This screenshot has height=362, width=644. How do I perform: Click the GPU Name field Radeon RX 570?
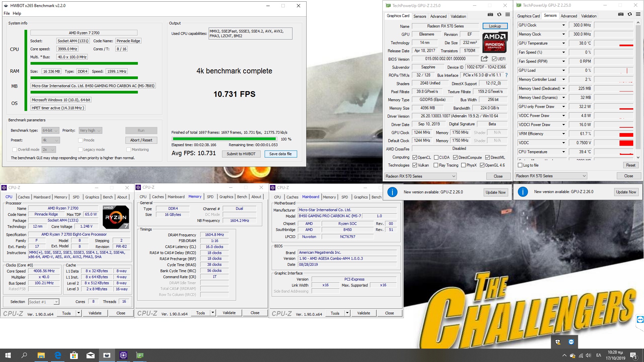click(x=445, y=26)
